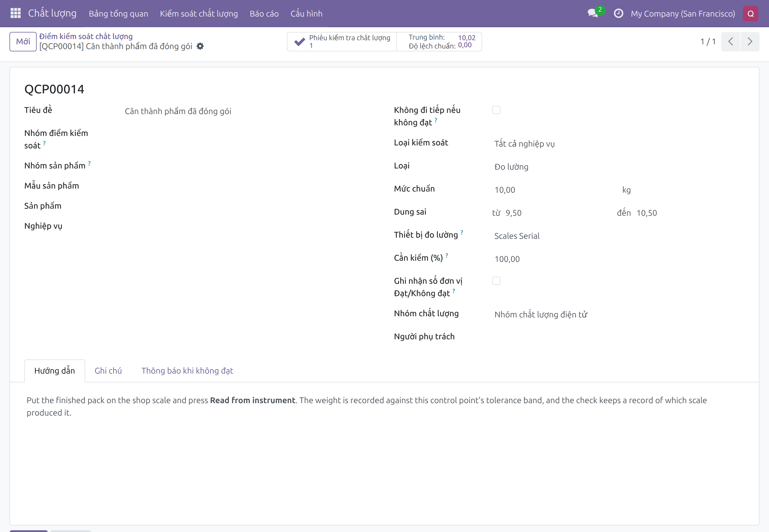
Task: Open the activities clock icon
Action: click(x=618, y=13)
